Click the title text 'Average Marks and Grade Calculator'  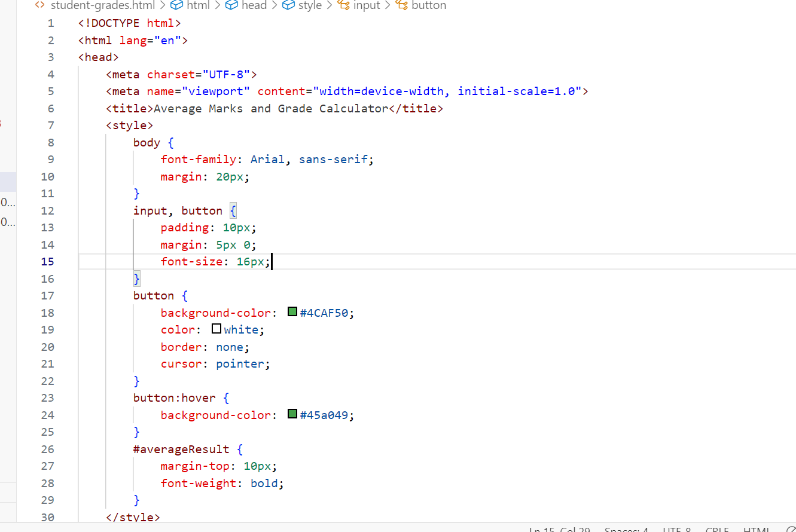(271, 108)
